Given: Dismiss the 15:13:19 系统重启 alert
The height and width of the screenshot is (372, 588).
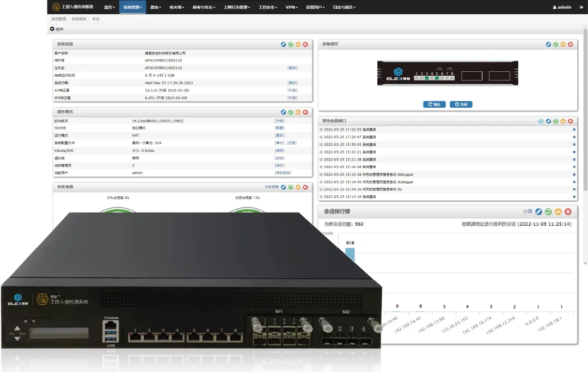Looking at the screenshot, I should (x=574, y=197).
